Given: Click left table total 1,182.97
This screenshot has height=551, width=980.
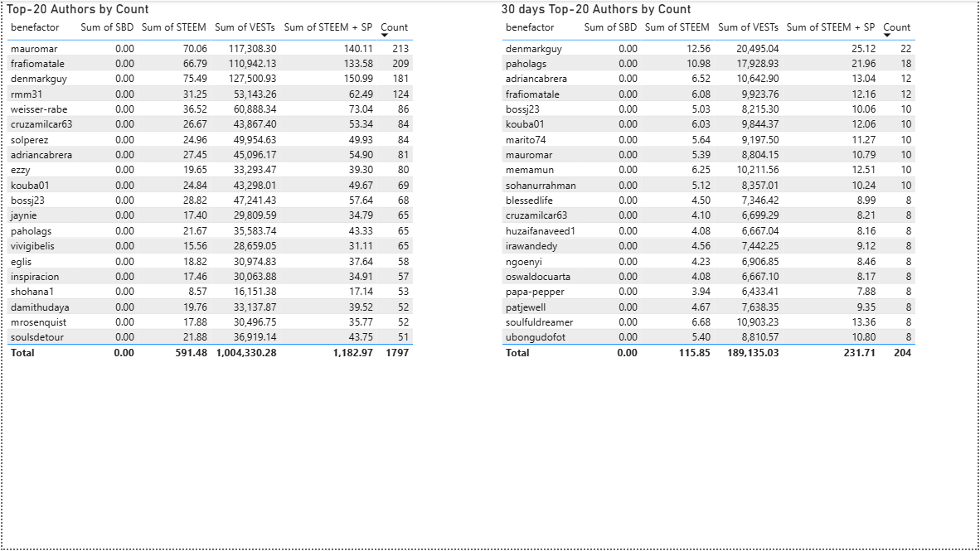Looking at the screenshot, I should click(353, 353).
